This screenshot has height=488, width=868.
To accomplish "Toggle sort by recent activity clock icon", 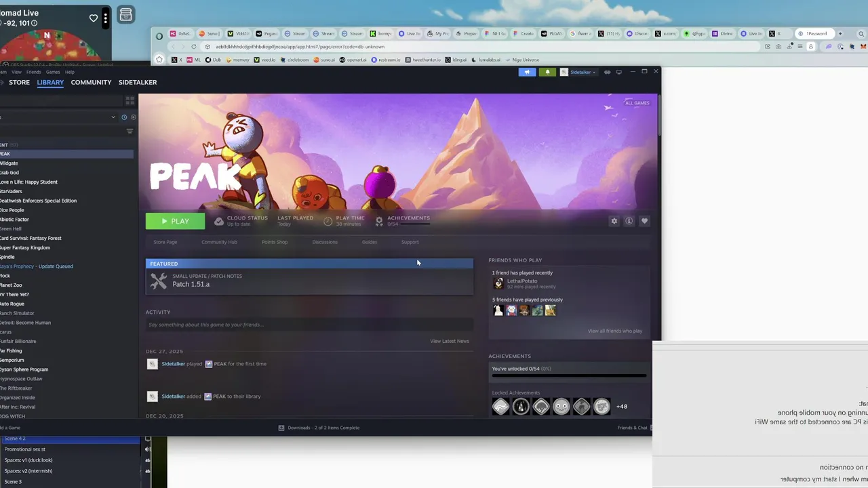I will coord(124,117).
